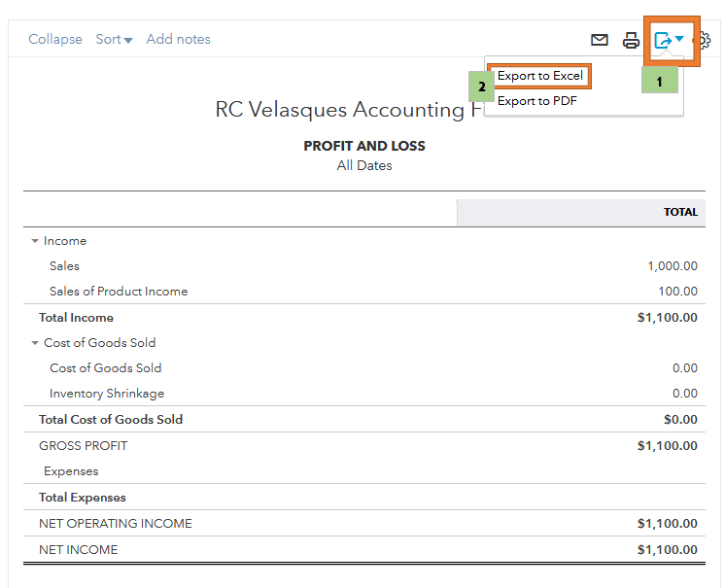The width and height of the screenshot is (725, 588).
Task: Open the export dropdown icon
Action: coord(669,40)
